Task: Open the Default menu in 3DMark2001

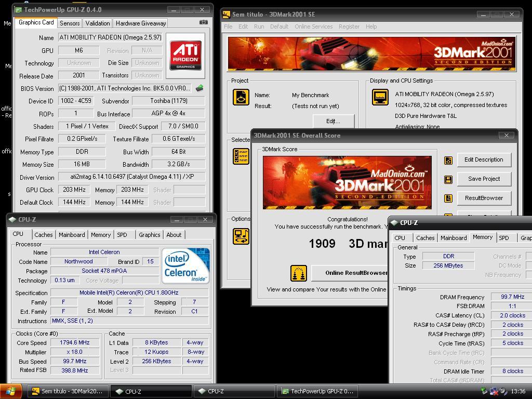Action: pyautogui.click(x=279, y=26)
